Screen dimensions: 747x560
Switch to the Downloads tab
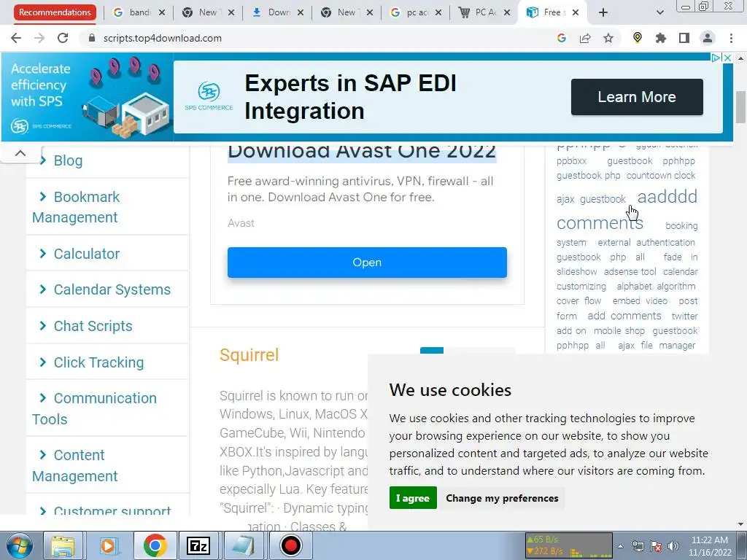coord(278,12)
